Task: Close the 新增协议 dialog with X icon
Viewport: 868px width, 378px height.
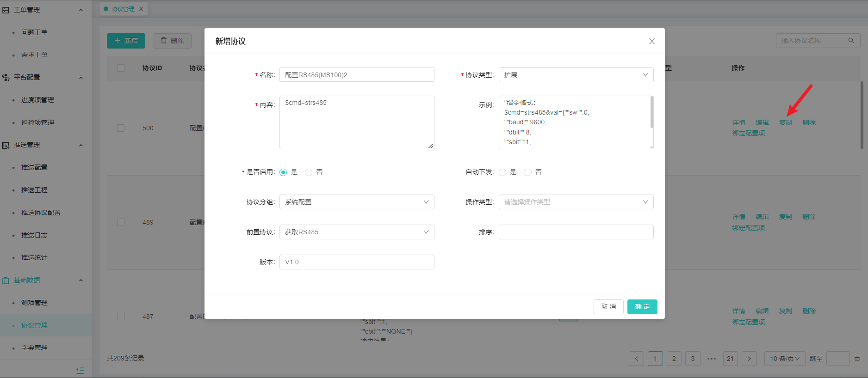Action: click(x=651, y=41)
